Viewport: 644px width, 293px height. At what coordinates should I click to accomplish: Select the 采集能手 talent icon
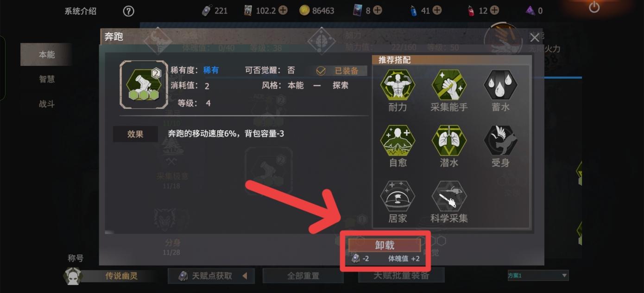(449, 85)
